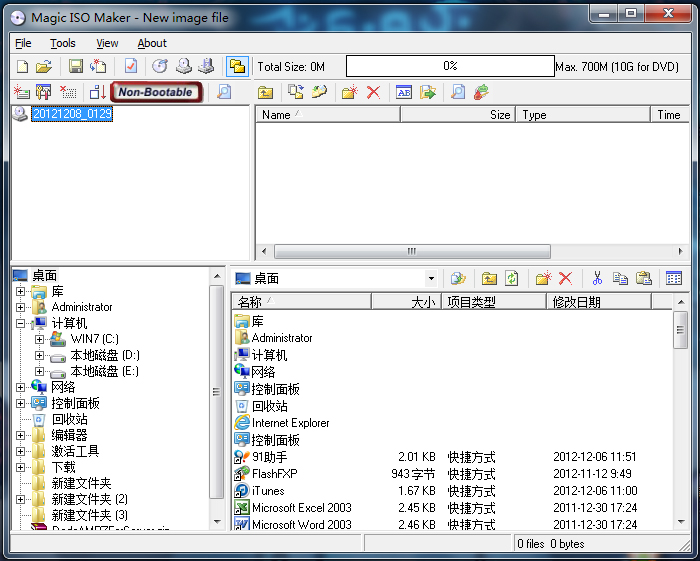700x561 pixels.
Task: Expand the 本地磁盘 (E:) node
Action: point(39,371)
